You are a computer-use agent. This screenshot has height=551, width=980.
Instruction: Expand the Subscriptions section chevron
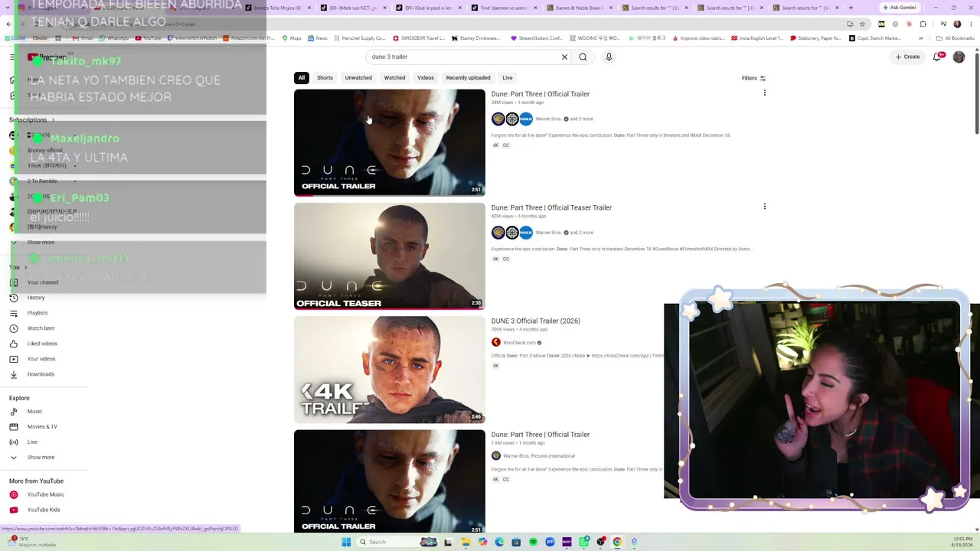pos(53,120)
